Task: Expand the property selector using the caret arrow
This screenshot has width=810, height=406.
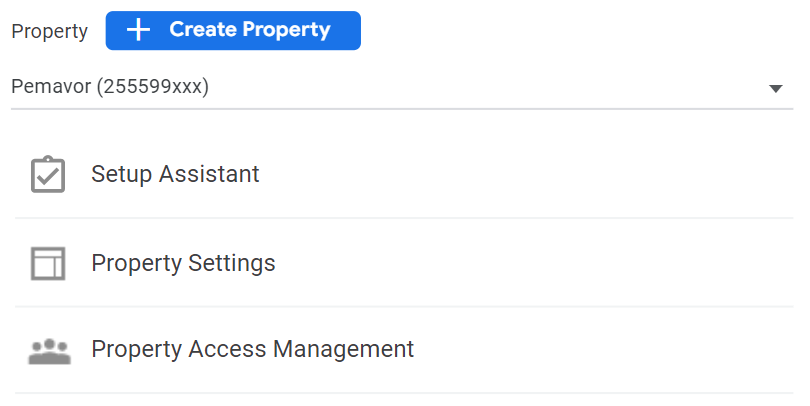Action: point(775,89)
